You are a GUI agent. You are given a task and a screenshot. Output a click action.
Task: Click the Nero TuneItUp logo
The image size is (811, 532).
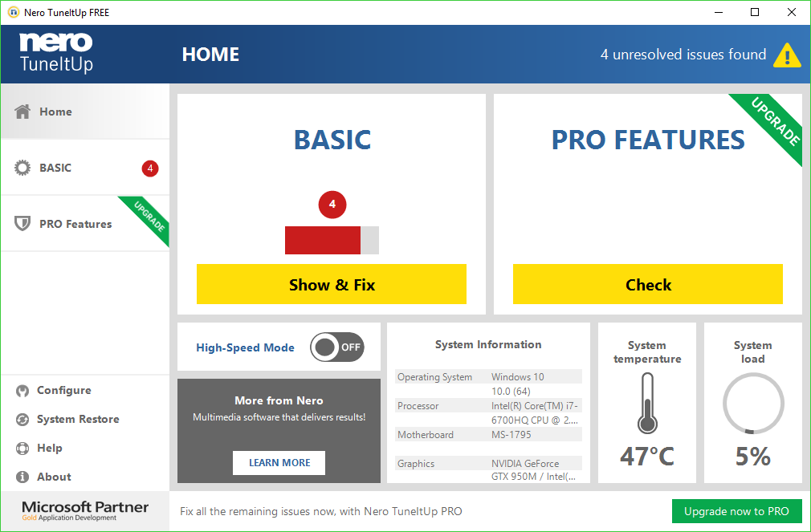click(56, 53)
